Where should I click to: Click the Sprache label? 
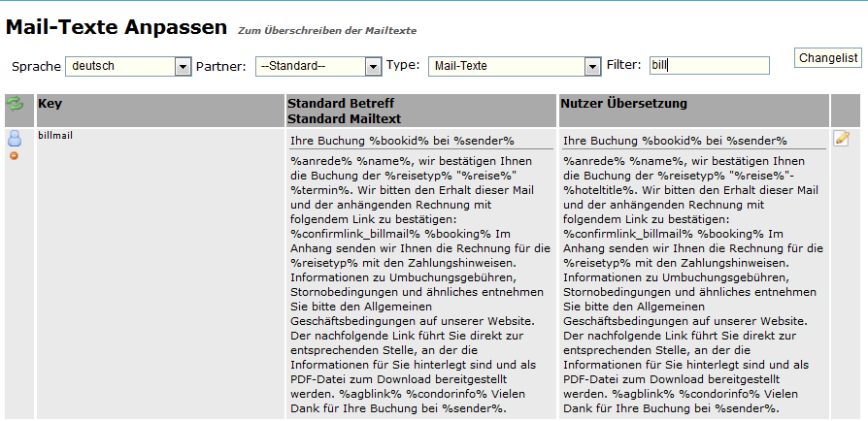tap(36, 66)
